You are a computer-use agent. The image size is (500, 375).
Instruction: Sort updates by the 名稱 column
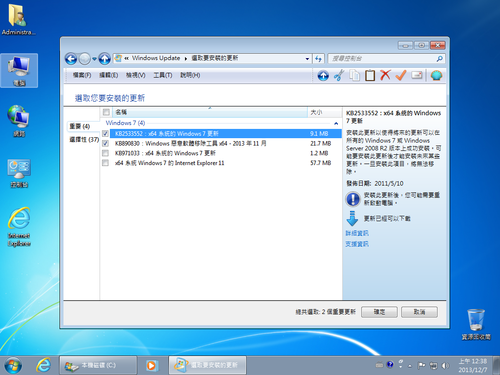point(210,112)
